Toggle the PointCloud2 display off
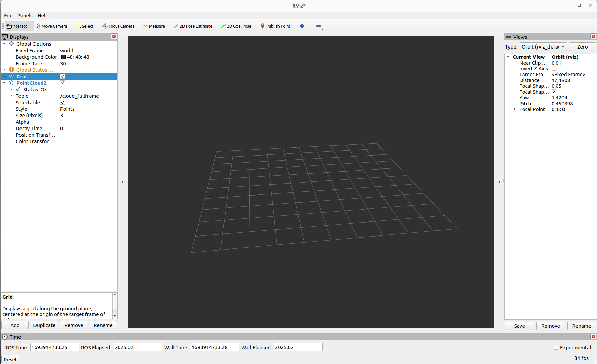Screen dimensions: 597x364 pyautogui.click(x=62, y=83)
